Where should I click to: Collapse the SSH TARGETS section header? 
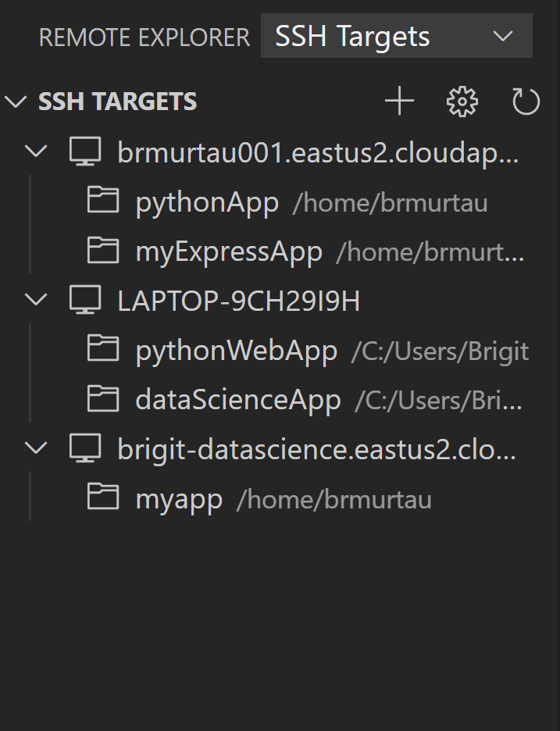click(16, 100)
